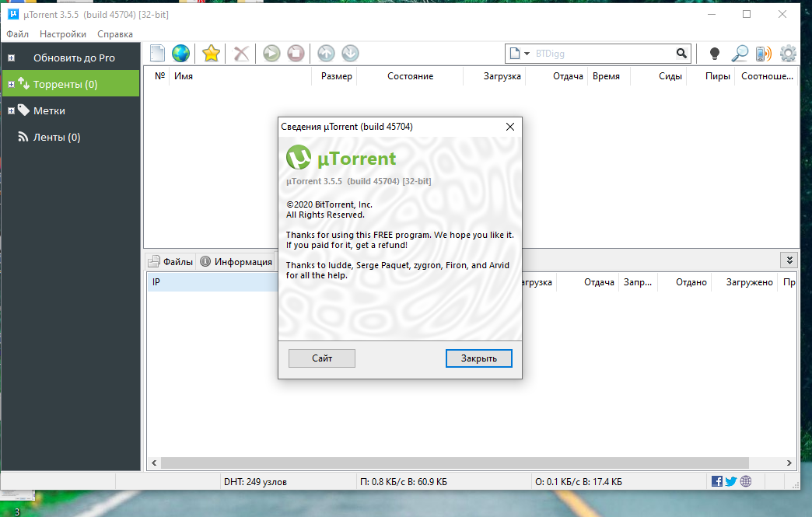Sort peers by Загружено column

coord(744,282)
